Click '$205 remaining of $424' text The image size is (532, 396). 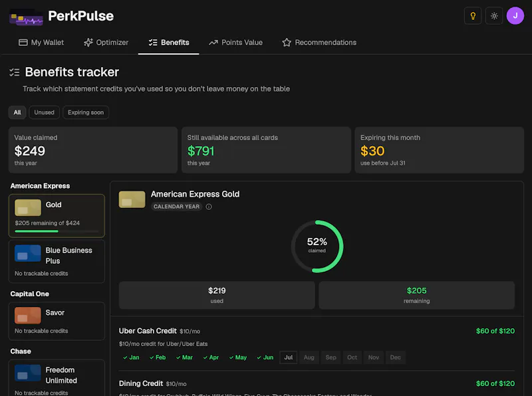tap(47, 223)
